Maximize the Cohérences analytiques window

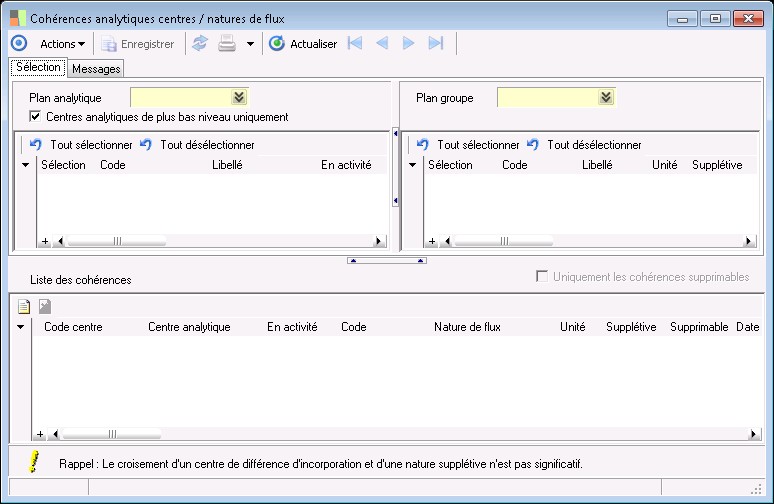715,19
